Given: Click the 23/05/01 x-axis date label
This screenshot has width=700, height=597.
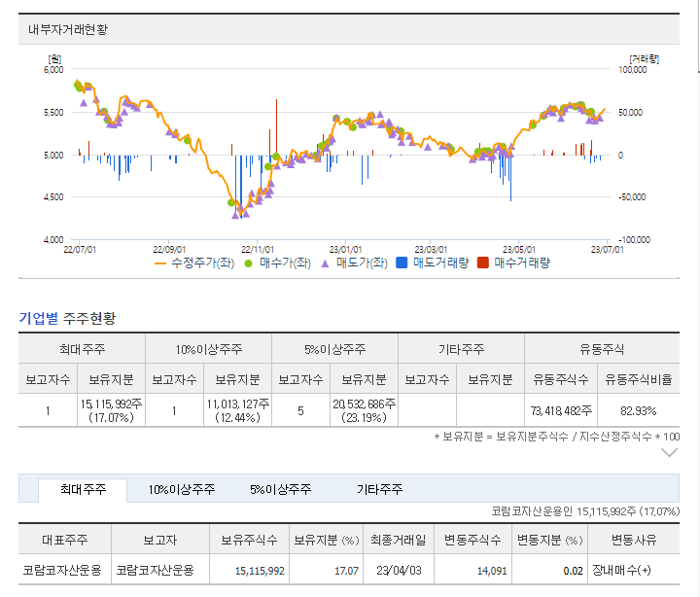Looking at the screenshot, I should point(519,250).
